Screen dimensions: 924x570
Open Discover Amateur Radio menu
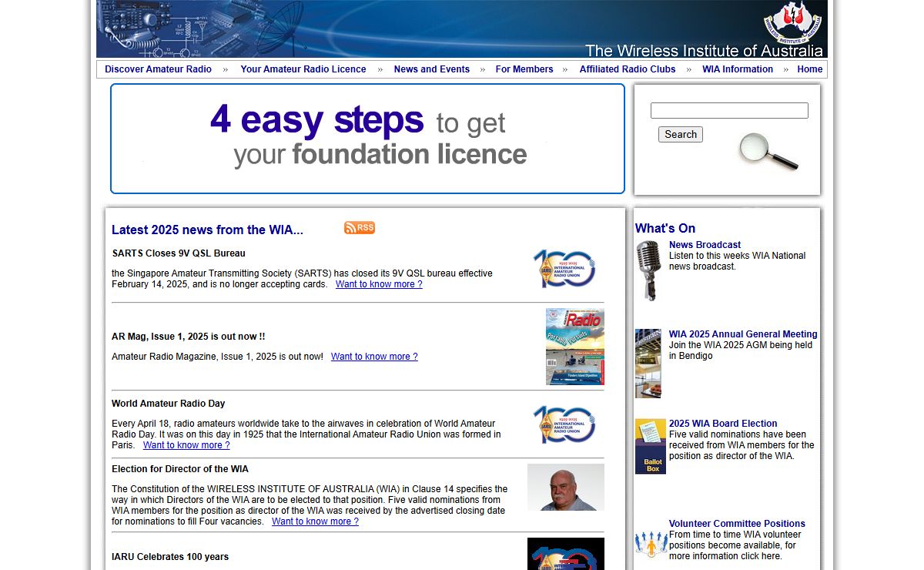click(x=158, y=69)
